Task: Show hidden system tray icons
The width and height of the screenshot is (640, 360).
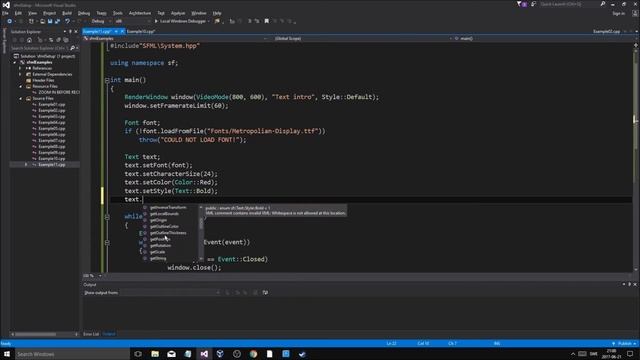Action: point(573,354)
